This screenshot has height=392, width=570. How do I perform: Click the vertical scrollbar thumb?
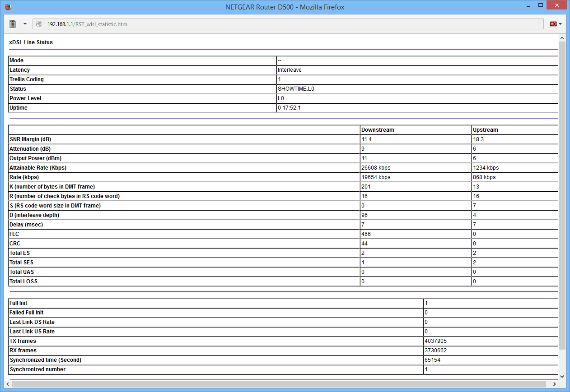click(562, 194)
